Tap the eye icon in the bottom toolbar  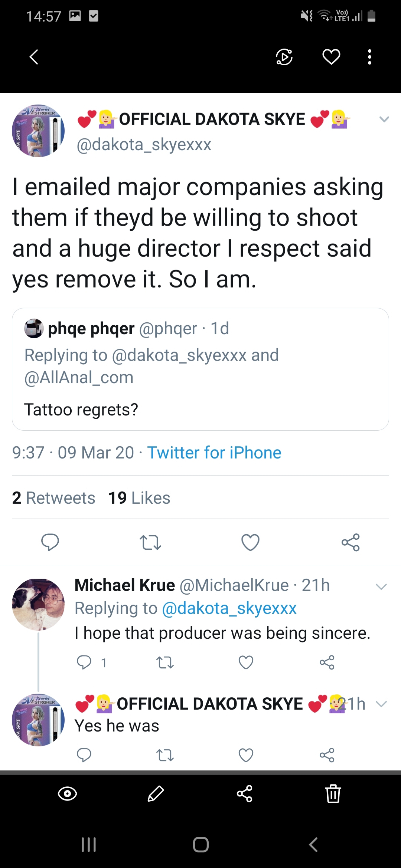(67, 794)
